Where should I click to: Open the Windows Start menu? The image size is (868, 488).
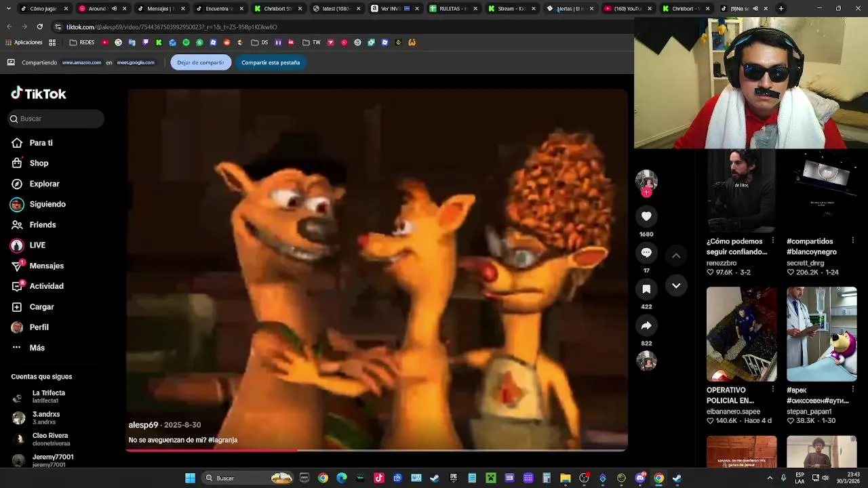tap(191, 478)
